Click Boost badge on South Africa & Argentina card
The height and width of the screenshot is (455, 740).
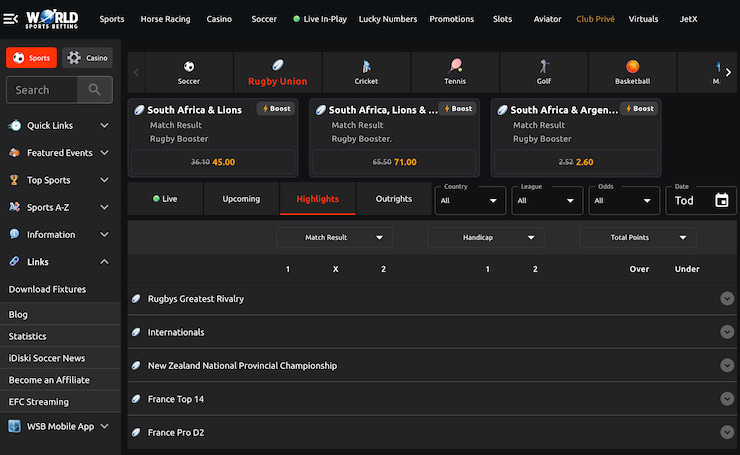pos(639,109)
